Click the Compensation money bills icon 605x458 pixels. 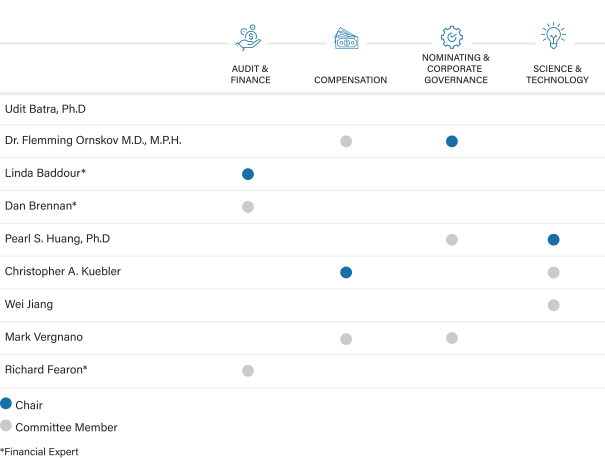(346, 40)
